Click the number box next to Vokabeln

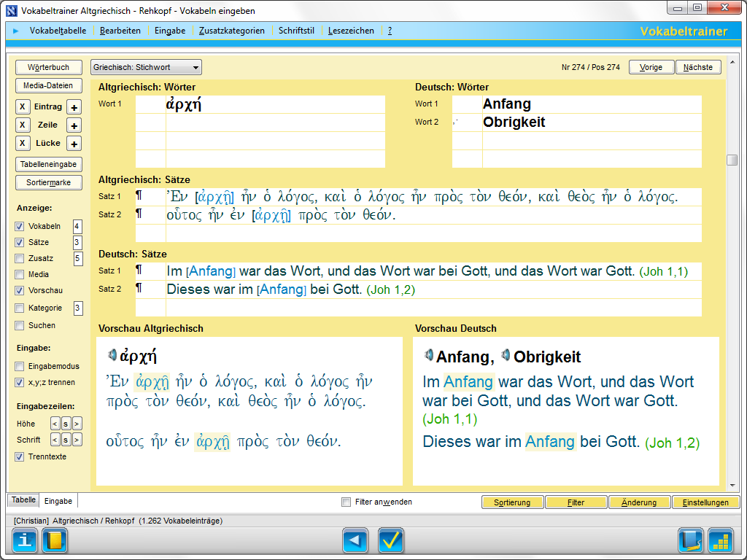point(77,227)
